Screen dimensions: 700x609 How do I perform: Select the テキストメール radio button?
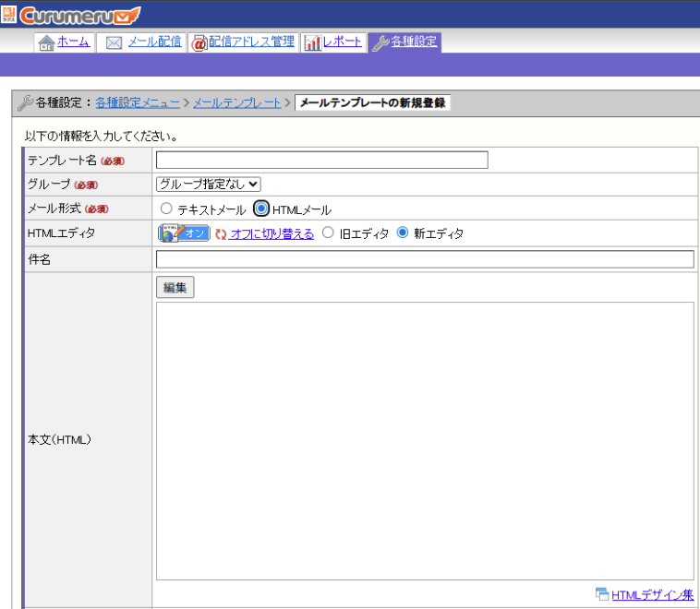pos(166,209)
